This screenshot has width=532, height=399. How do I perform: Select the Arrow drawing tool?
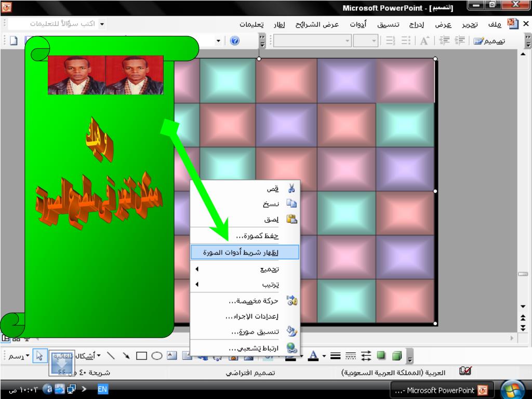pos(126,355)
